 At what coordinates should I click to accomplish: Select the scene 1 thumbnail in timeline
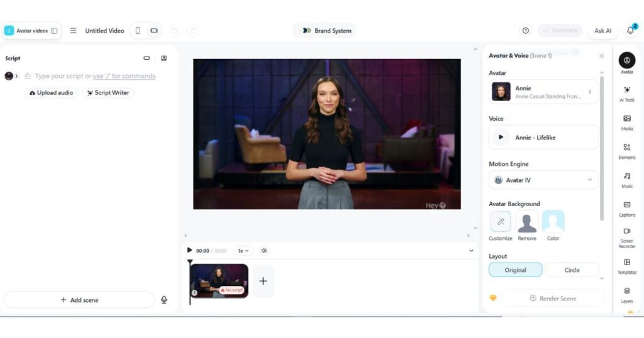(219, 281)
